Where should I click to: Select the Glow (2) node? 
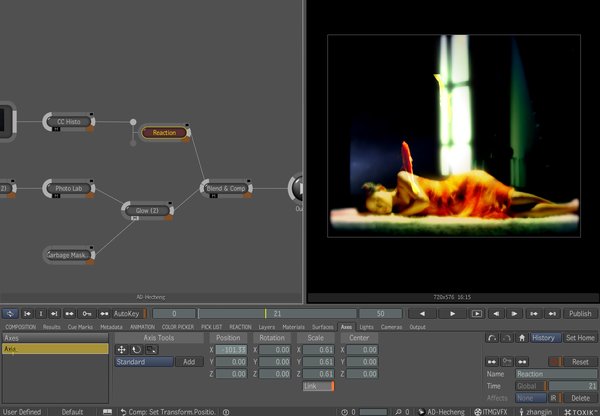(x=148, y=211)
